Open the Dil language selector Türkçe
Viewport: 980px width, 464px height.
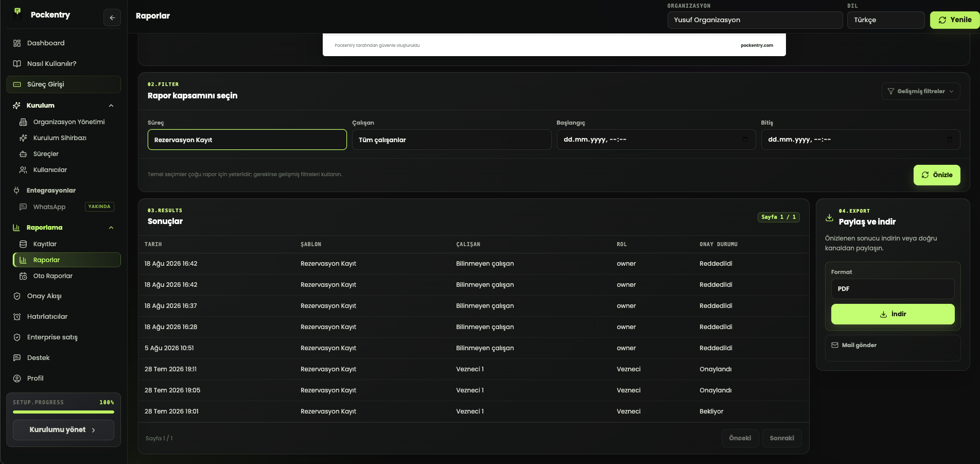click(886, 20)
